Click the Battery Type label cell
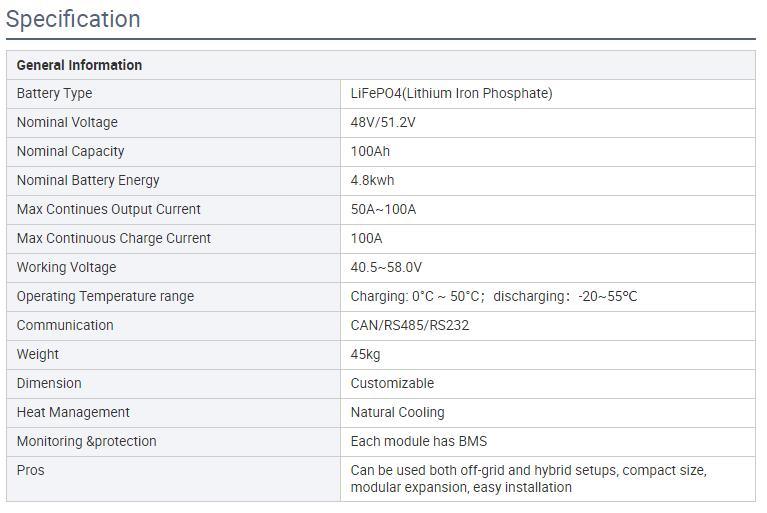The image size is (767, 513). tap(174, 94)
